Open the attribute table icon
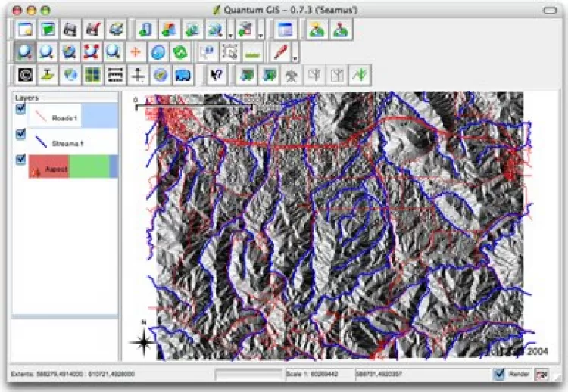The height and width of the screenshot is (392, 568). pos(285,30)
